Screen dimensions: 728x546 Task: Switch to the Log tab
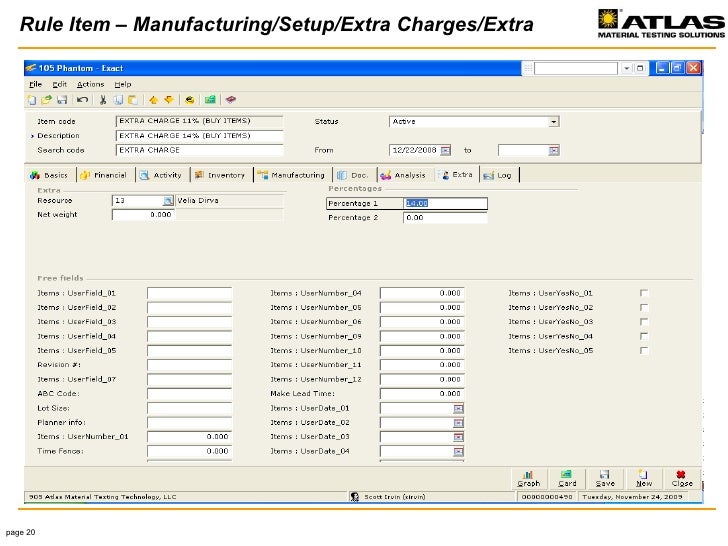pyautogui.click(x=498, y=175)
